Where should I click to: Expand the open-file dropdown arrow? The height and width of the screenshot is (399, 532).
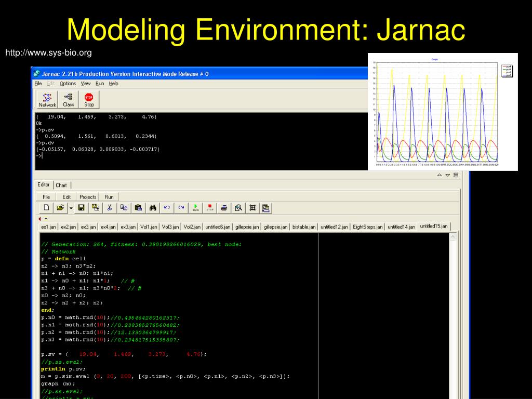[x=71, y=208]
